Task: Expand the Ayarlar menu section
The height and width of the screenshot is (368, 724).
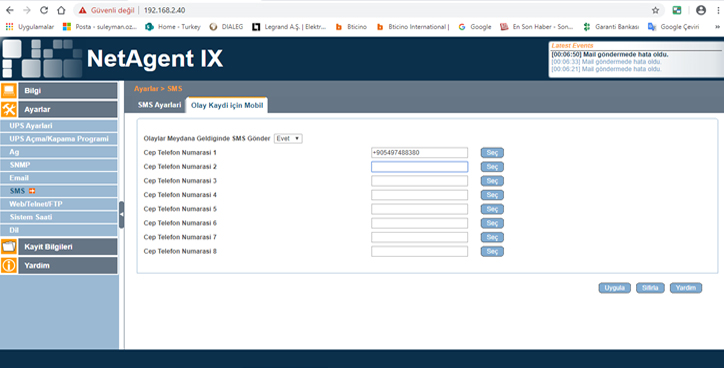Action: 67,109
